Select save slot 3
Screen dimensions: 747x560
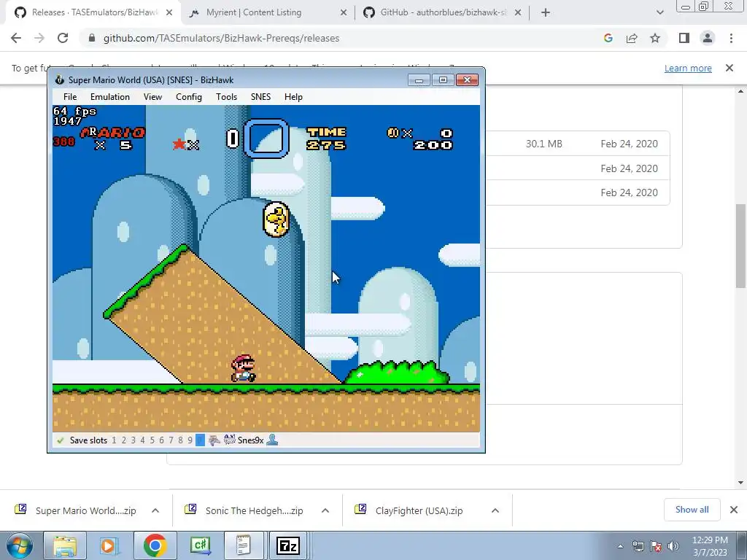click(x=133, y=440)
